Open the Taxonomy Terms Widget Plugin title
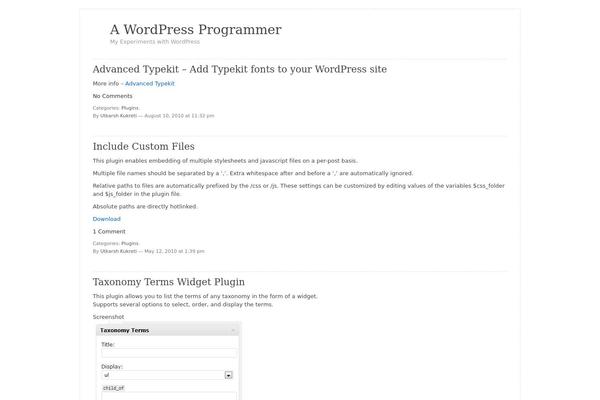This screenshot has width=600, height=400. [168, 282]
